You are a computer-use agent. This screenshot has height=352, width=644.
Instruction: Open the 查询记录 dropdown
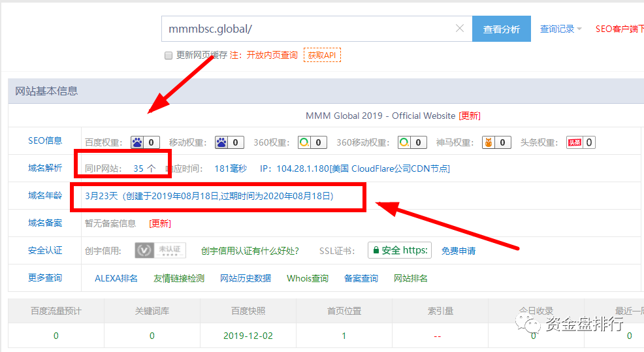(x=560, y=29)
